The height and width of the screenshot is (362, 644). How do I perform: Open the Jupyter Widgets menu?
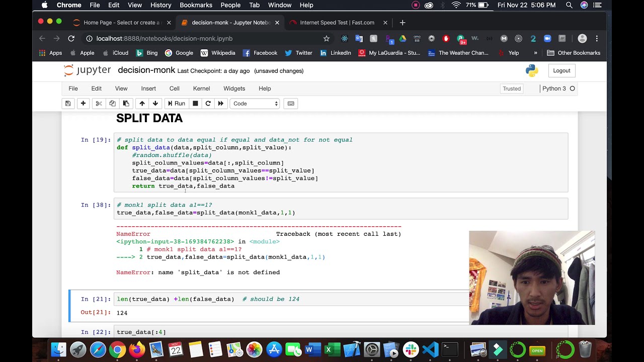[x=234, y=88]
